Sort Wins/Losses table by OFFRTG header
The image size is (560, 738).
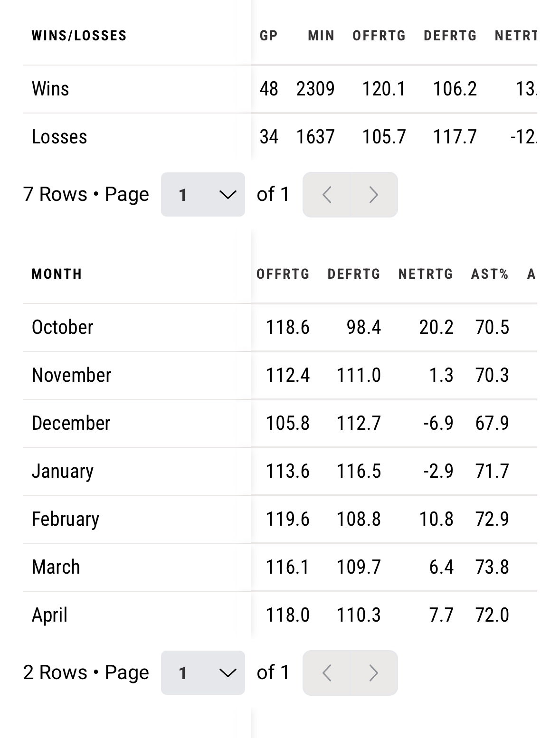click(379, 36)
